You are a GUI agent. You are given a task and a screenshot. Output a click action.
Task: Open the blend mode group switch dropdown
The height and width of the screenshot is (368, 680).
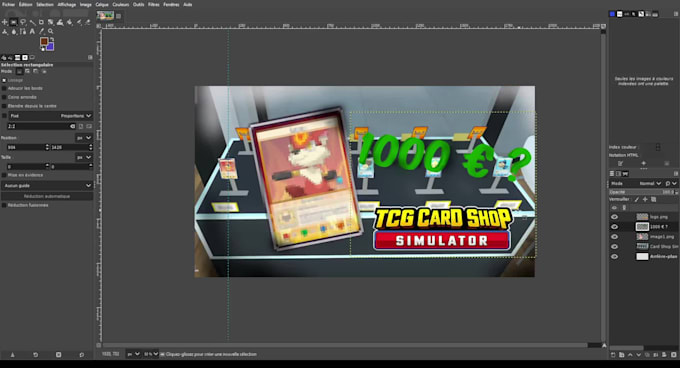click(x=671, y=183)
